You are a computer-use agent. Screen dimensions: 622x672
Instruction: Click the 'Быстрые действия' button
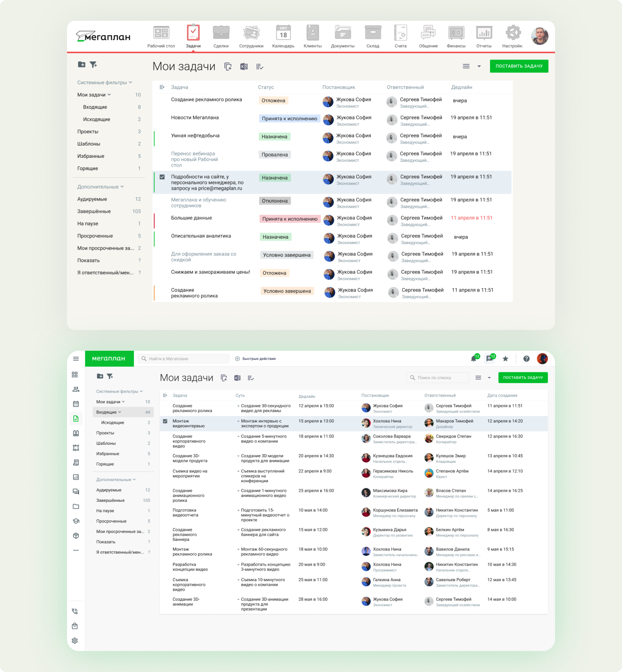point(256,359)
